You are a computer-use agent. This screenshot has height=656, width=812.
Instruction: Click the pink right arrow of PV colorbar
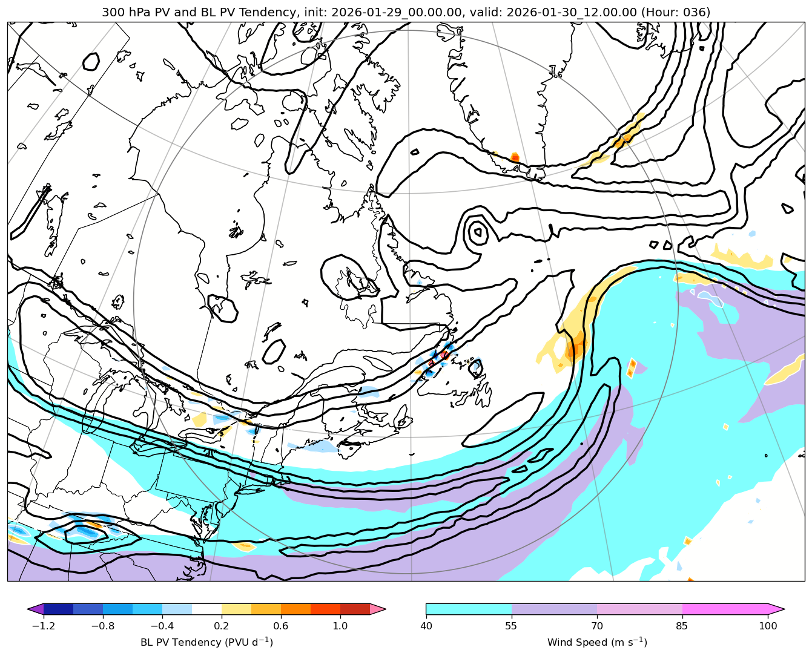[x=377, y=609]
